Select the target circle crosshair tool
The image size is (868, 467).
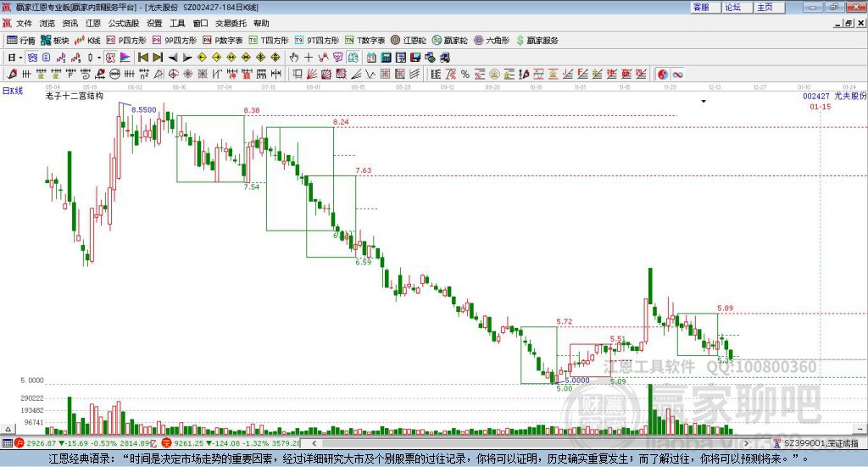[173, 74]
